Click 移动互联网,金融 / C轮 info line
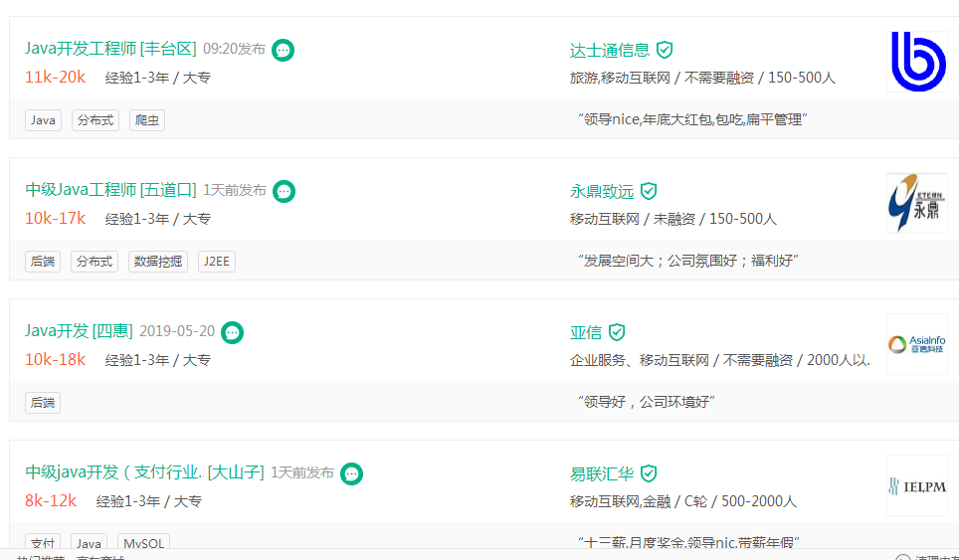 tap(682, 501)
